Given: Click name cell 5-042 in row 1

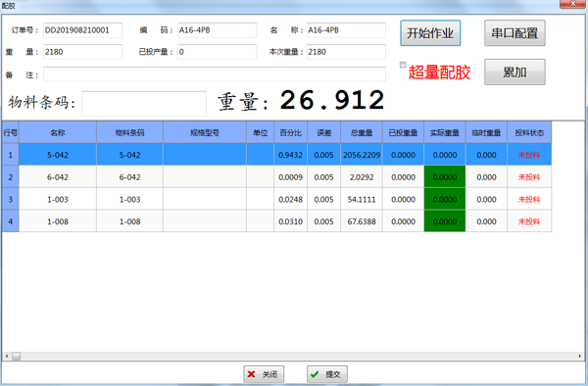Looking at the screenshot, I should 58,155.
